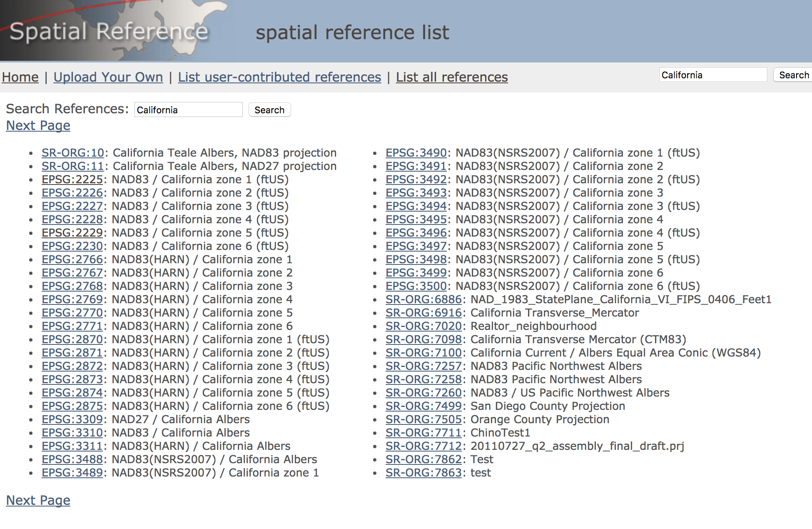Open EPSG:2871 link

[72, 353]
